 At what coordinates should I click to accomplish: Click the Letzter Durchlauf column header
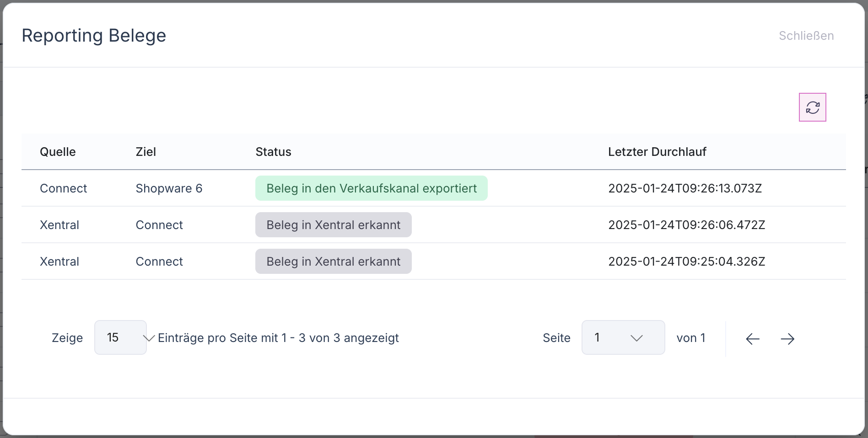[657, 152]
